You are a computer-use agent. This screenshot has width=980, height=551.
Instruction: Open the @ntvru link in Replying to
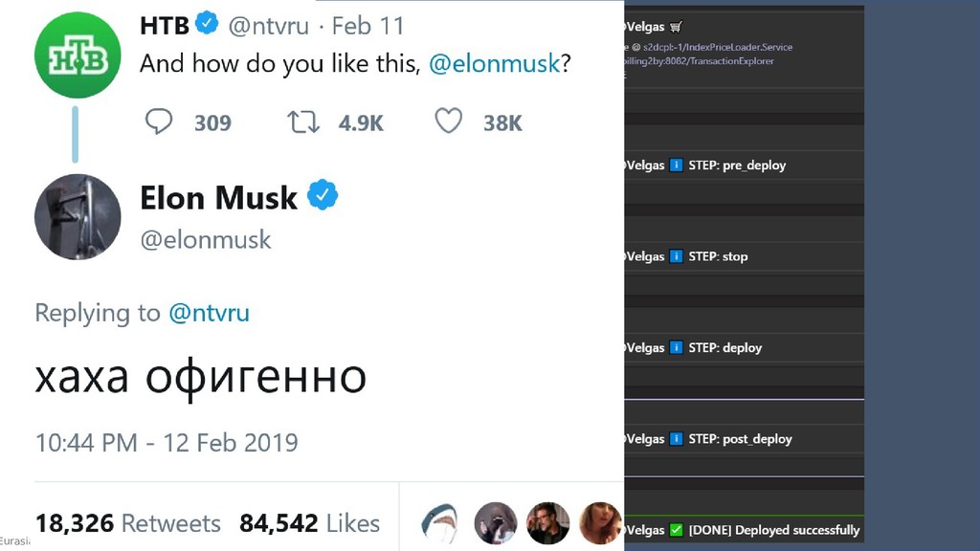[209, 313]
